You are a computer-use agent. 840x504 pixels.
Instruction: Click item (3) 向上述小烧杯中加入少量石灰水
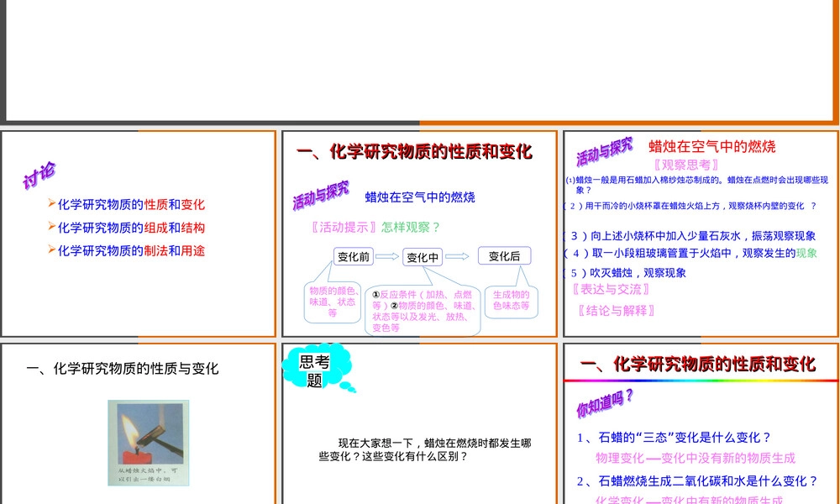tap(690, 236)
